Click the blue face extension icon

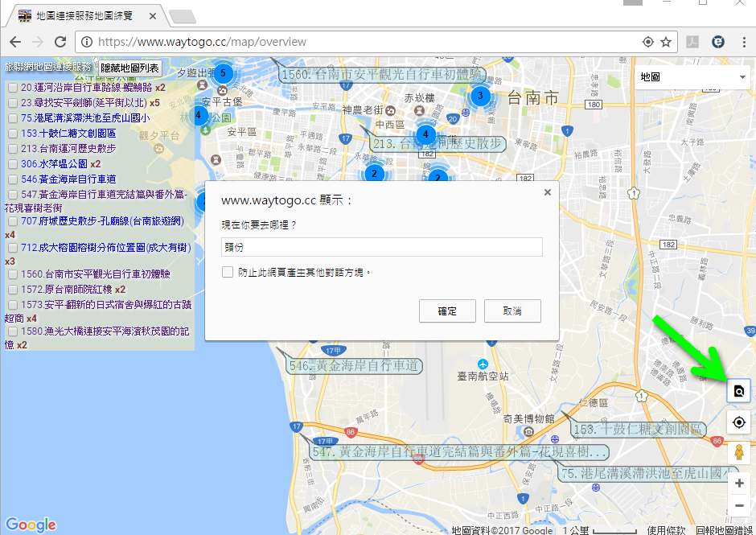pos(718,42)
